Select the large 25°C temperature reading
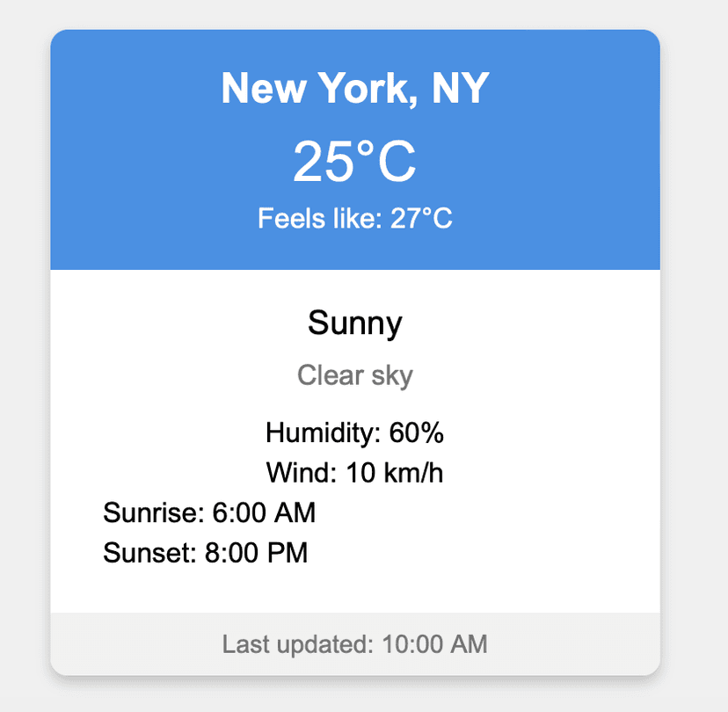This screenshot has height=712, width=728. click(x=354, y=162)
